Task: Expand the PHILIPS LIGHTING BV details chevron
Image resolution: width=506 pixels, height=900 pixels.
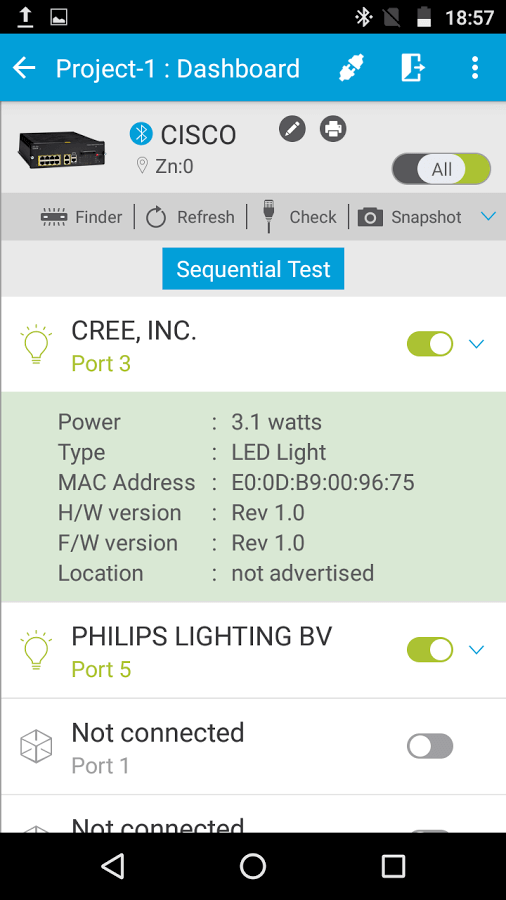Action: tap(476, 650)
